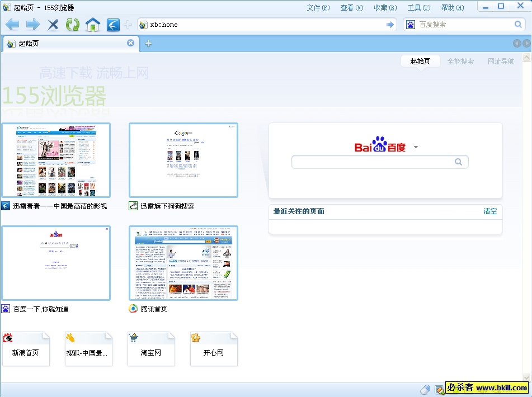Click the Go arrow in address bar
532x397 pixels.
[390, 25]
